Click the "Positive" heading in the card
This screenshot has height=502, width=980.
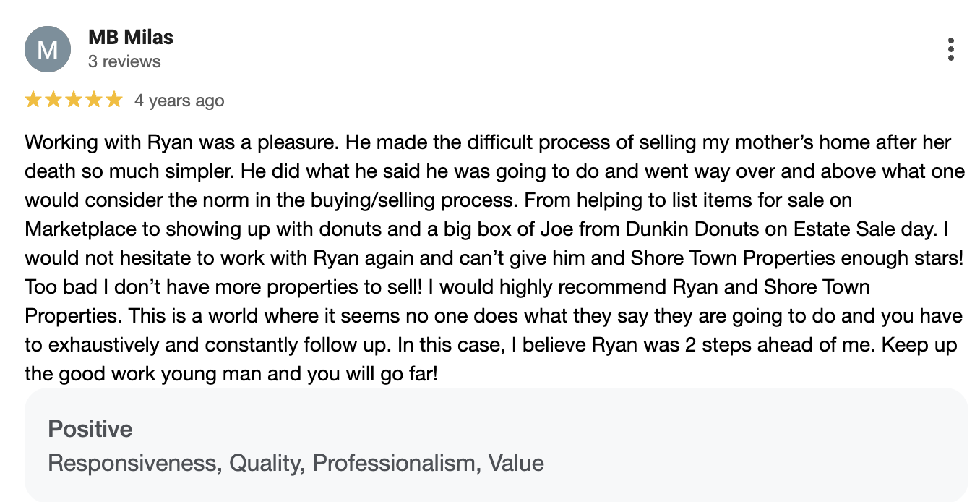[90, 429]
